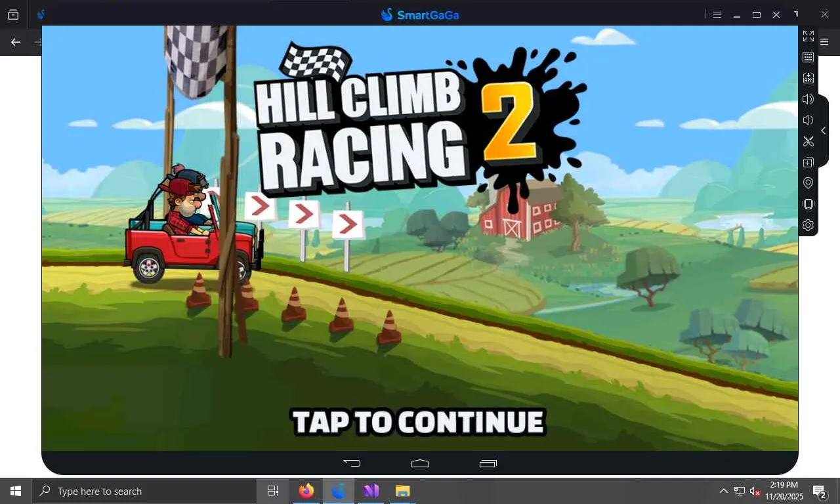840x504 pixels.
Task: Tap the Android back button
Action: 352,463
